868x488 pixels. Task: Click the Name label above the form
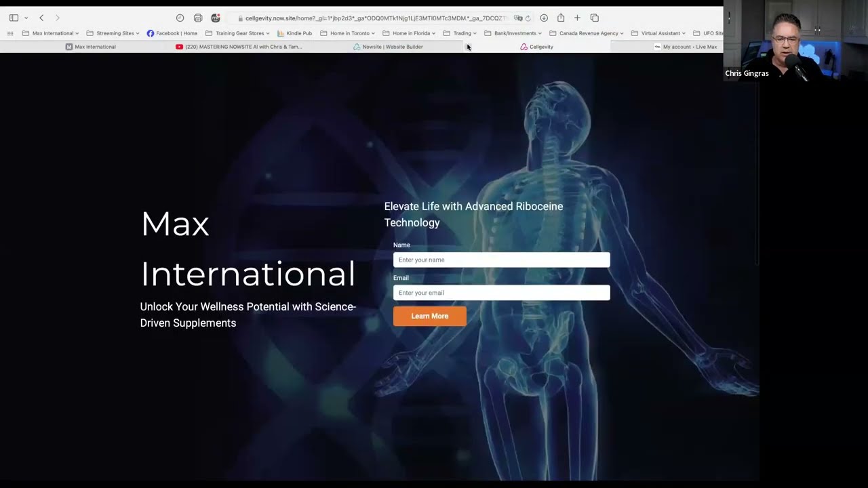click(401, 245)
